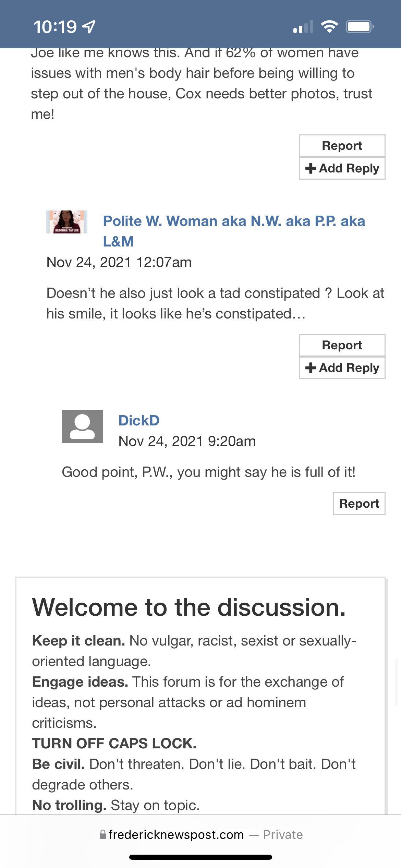Tap the location arrow in status bar
This screenshot has height=868, width=401.
[x=89, y=27]
